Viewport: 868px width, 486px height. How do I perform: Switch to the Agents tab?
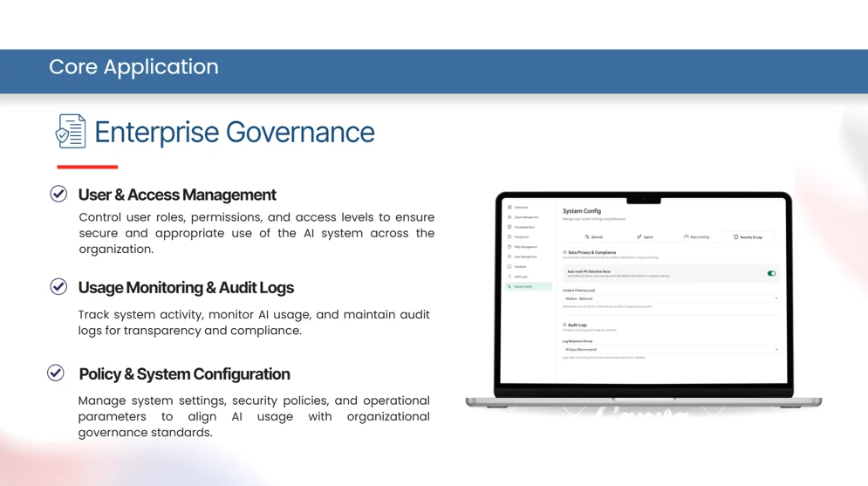645,237
